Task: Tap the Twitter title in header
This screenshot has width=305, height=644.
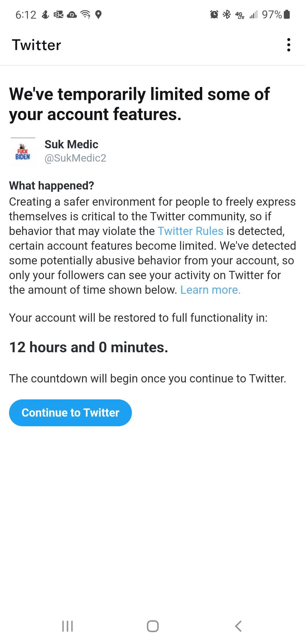Action: pos(36,45)
